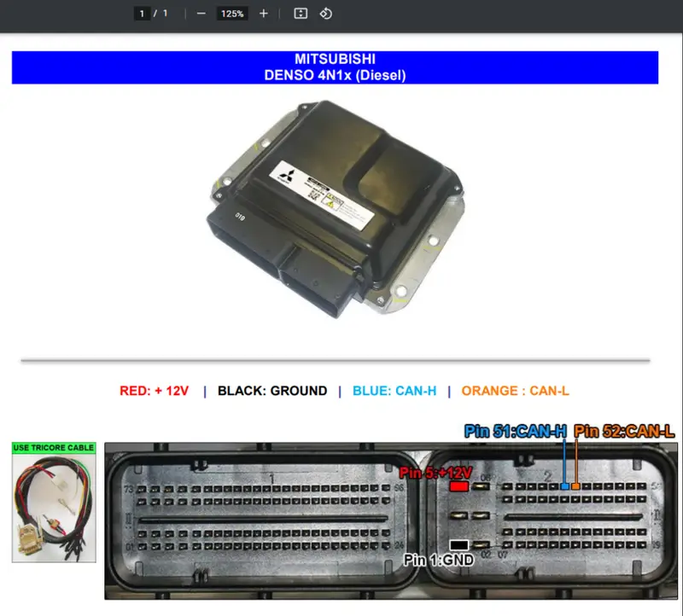Click the blue CAN-H pin marker

pyautogui.click(x=565, y=486)
